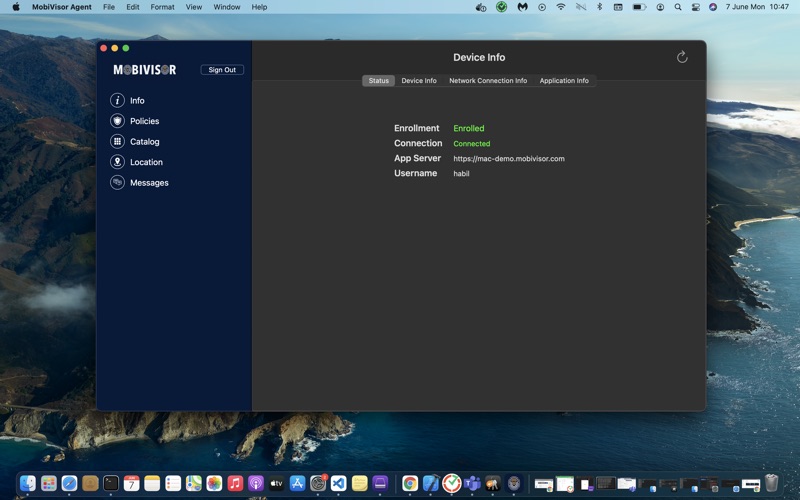Screen dimensions: 800x500
Task: Switch to the Status tab
Action: pyautogui.click(x=378, y=81)
